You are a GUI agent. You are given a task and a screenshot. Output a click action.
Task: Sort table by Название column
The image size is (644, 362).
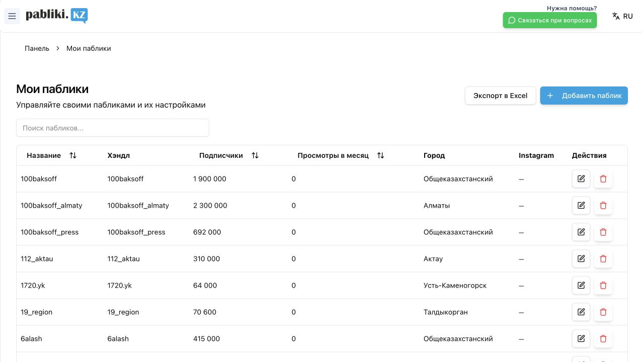pyautogui.click(x=52, y=155)
